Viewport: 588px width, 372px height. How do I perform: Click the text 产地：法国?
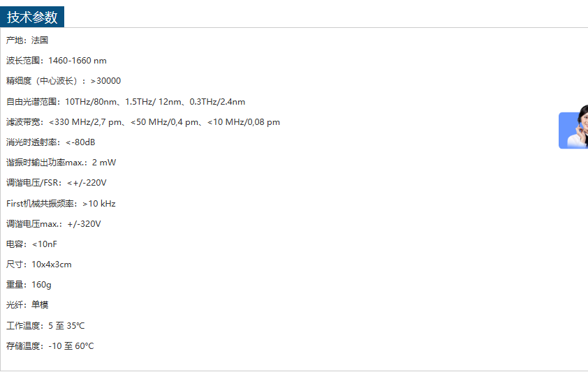point(27,40)
